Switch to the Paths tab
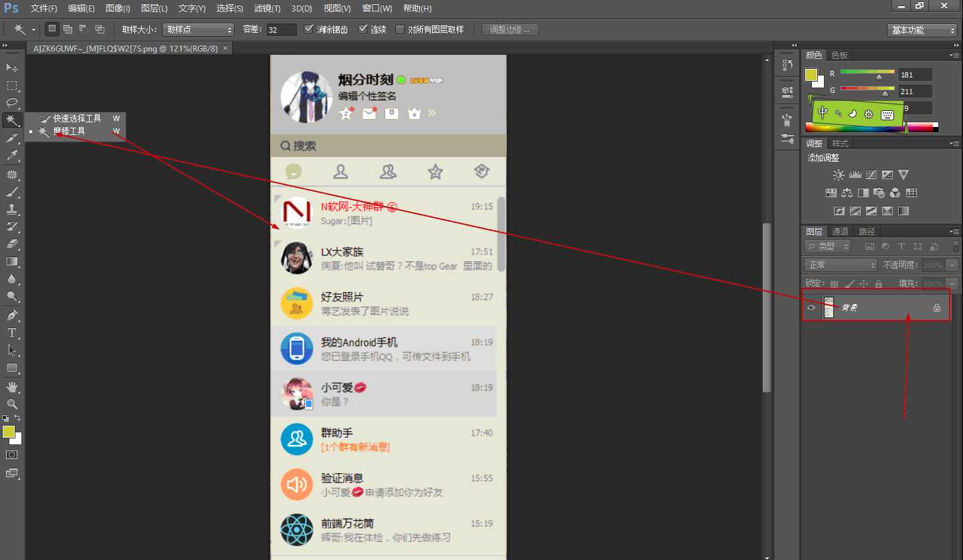 tap(867, 231)
